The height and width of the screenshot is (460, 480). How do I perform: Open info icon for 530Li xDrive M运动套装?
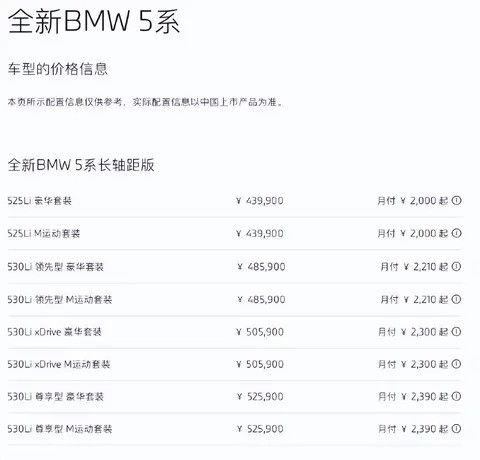pos(456,364)
